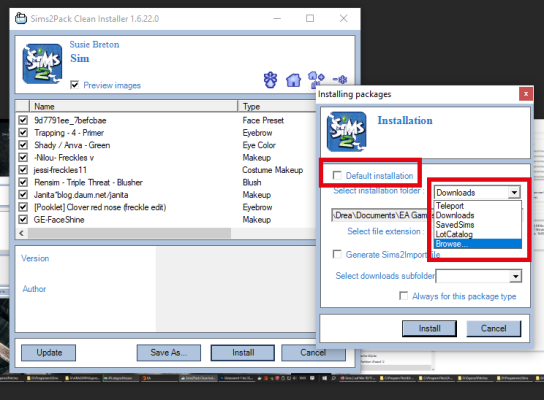The image size is (544, 400).
Task: Click the 'Face Preset' type cell
Action: pyautogui.click(x=263, y=120)
